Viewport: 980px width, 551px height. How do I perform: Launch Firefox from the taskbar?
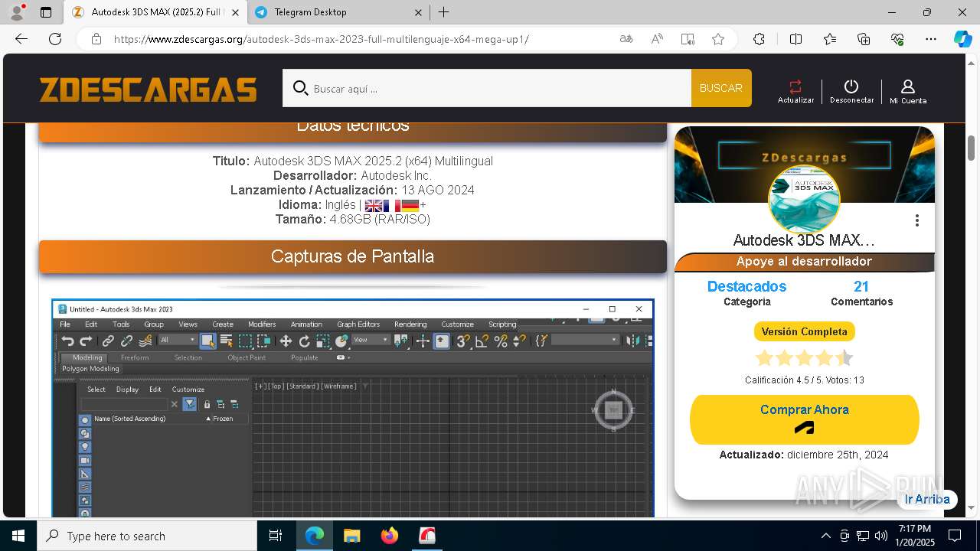(x=390, y=536)
